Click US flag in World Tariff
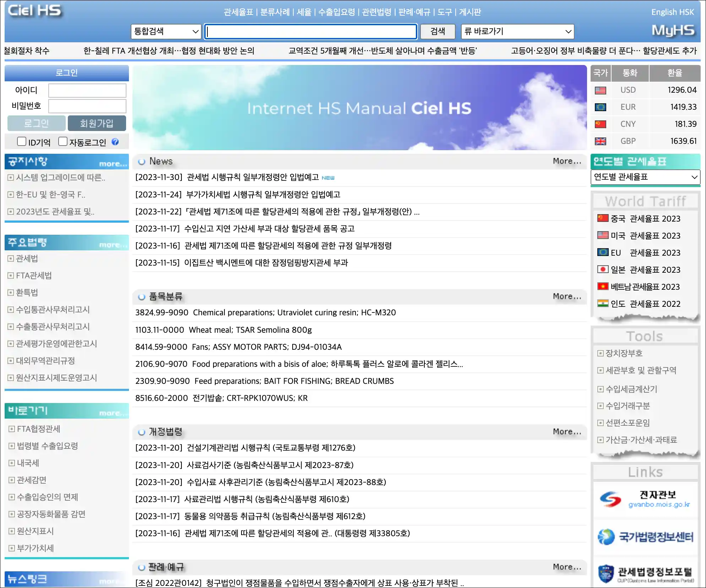706x588 pixels. tap(603, 235)
